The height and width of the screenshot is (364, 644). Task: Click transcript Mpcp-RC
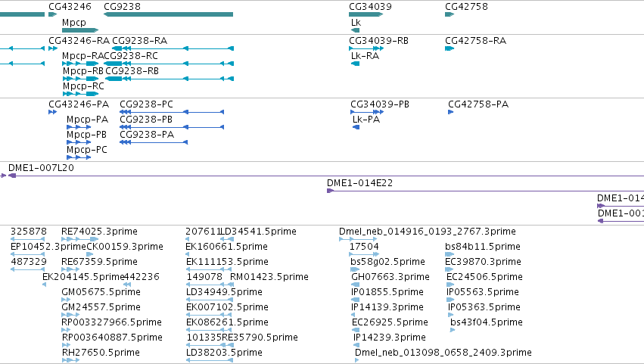point(83,86)
